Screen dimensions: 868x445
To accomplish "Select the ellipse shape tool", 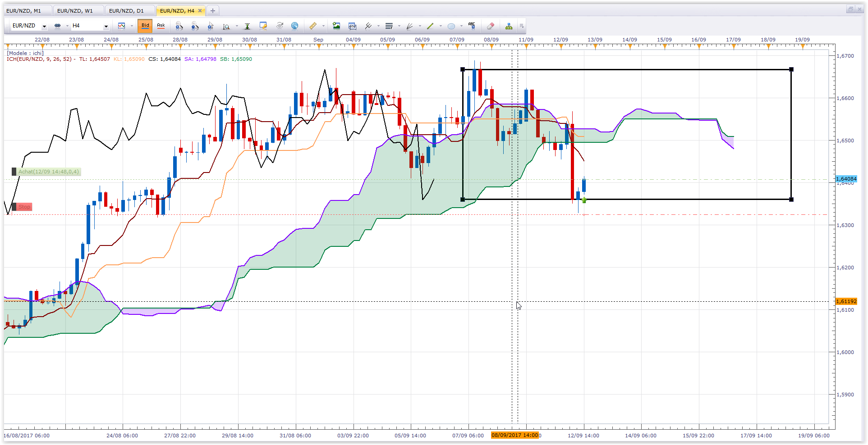I will click(451, 26).
